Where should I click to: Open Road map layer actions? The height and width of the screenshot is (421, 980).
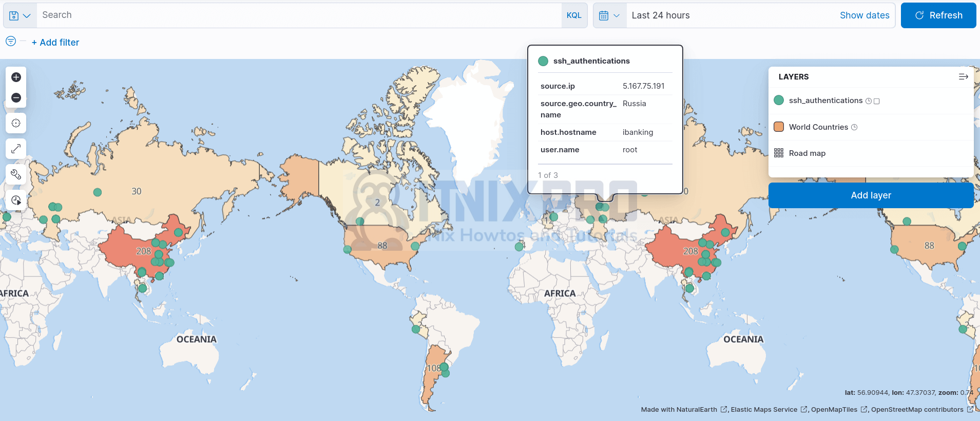tap(807, 153)
